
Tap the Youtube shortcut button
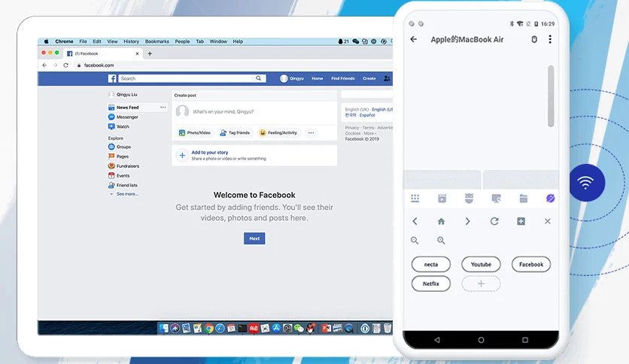tap(481, 265)
